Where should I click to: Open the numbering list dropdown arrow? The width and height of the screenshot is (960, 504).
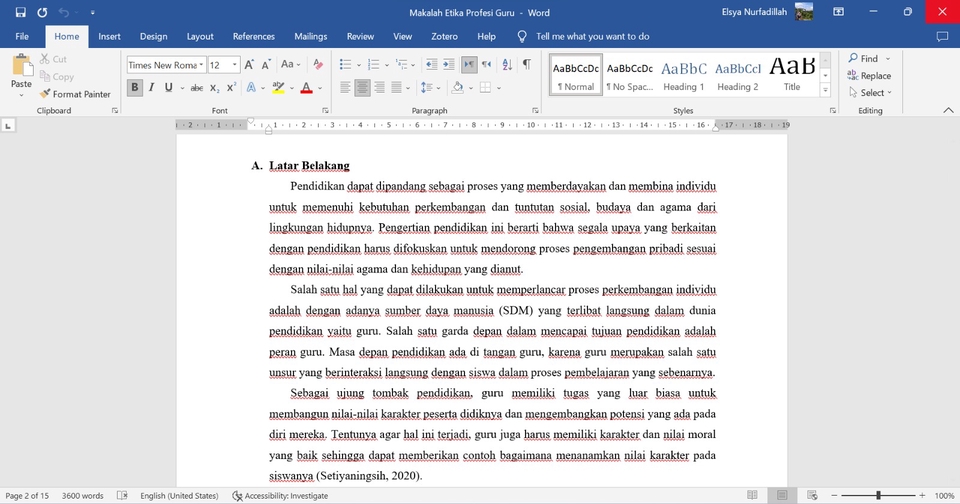point(386,65)
